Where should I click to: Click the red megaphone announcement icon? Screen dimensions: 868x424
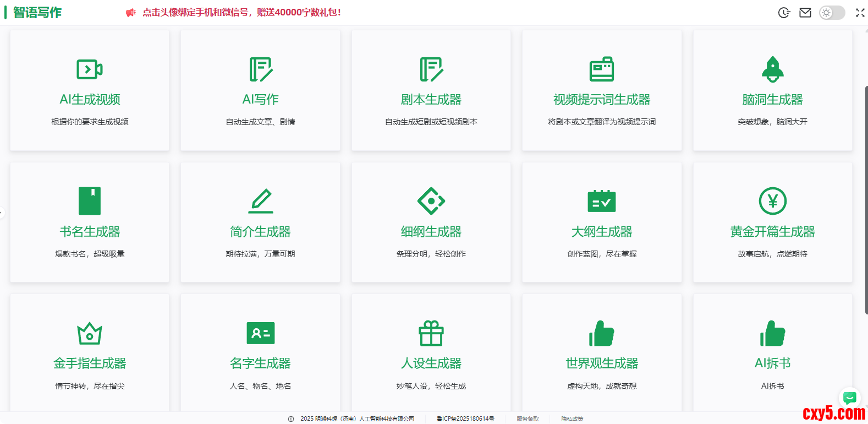[130, 13]
